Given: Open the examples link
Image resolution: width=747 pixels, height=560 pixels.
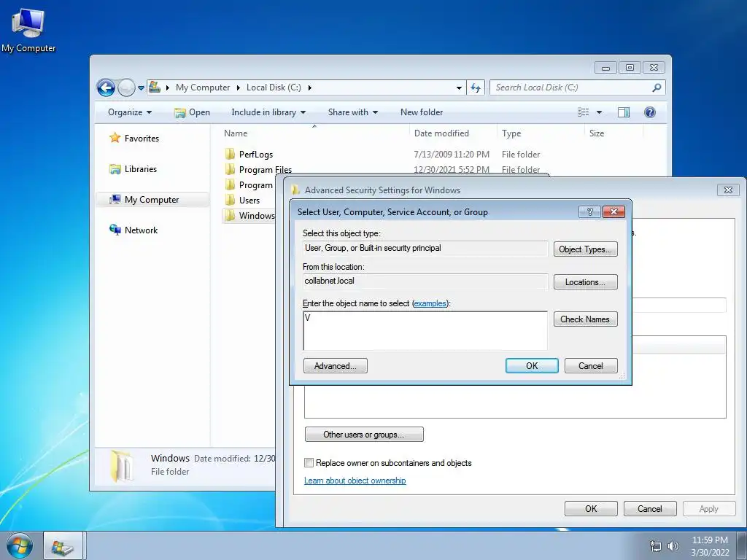Looking at the screenshot, I should tap(430, 303).
